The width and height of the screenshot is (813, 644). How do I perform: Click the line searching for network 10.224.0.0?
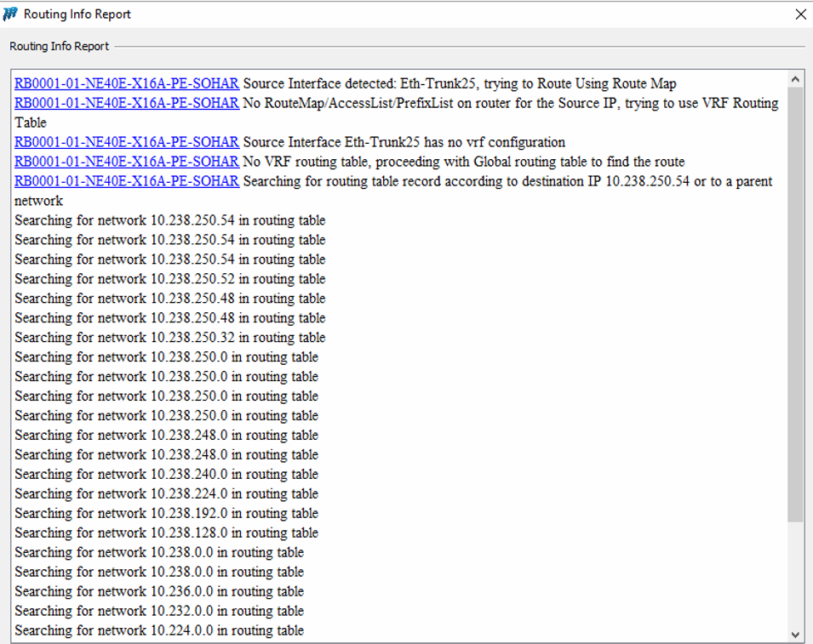159,631
